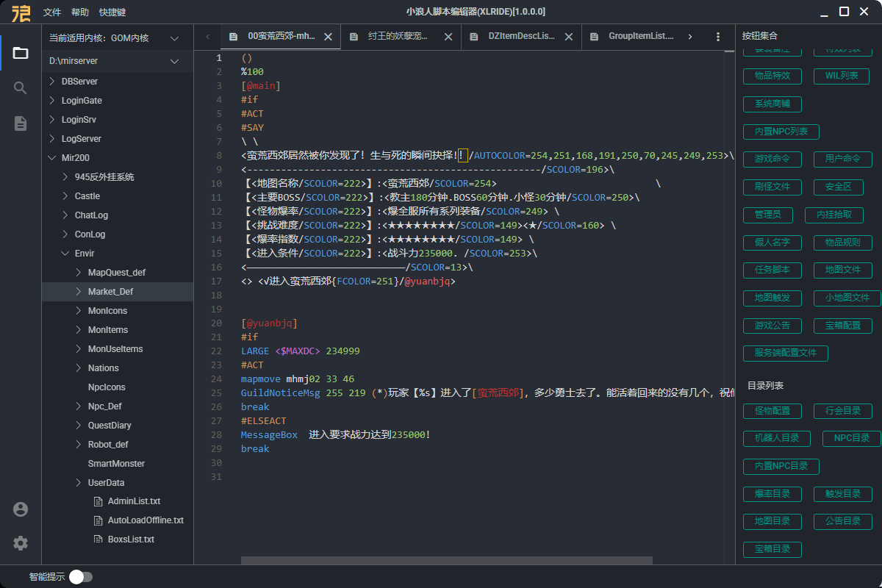Open the file explorer sidebar icon
This screenshot has width=882, height=588.
[x=21, y=53]
